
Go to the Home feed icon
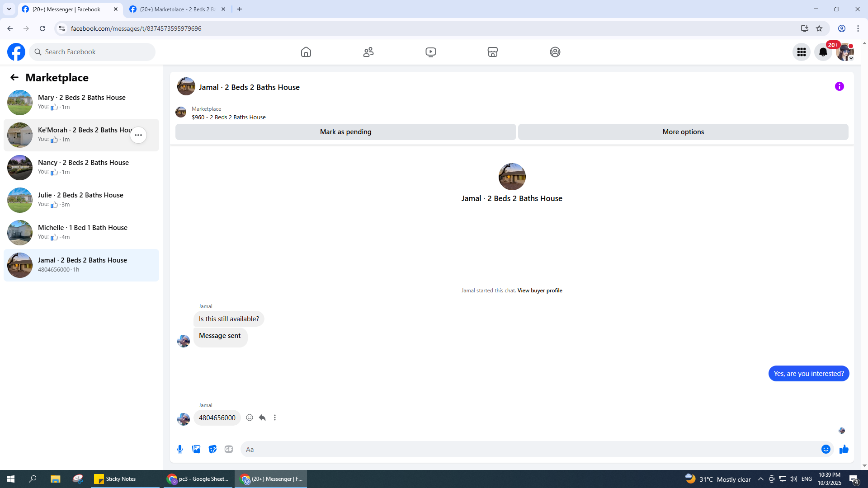coord(306,52)
